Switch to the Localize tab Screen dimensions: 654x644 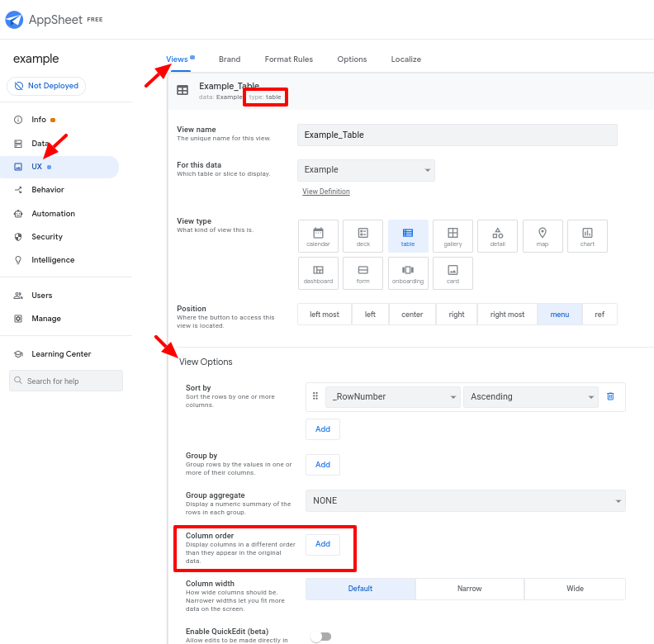pyautogui.click(x=405, y=59)
